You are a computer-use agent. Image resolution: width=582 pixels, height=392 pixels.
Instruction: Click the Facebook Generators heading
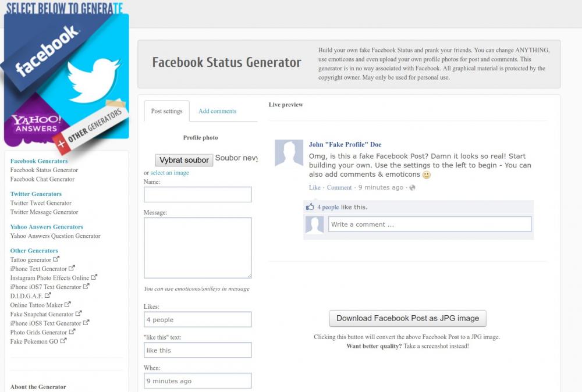[x=39, y=161]
